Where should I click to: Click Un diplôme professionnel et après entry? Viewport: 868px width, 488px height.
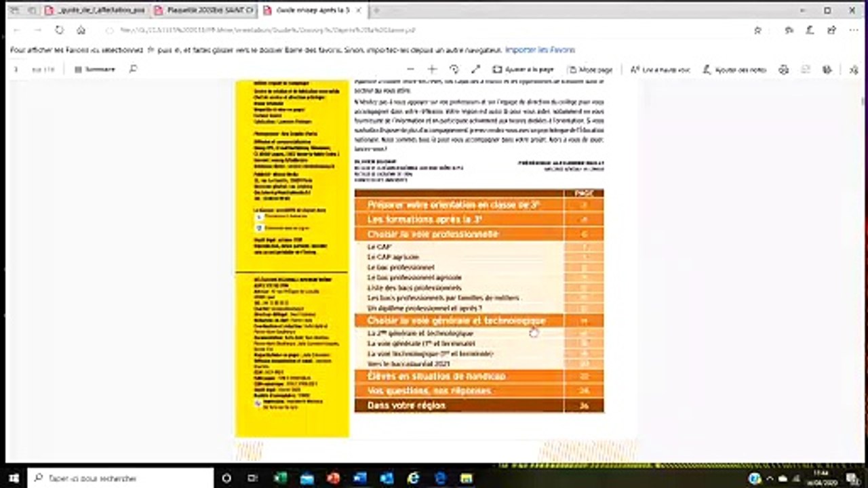click(x=425, y=308)
